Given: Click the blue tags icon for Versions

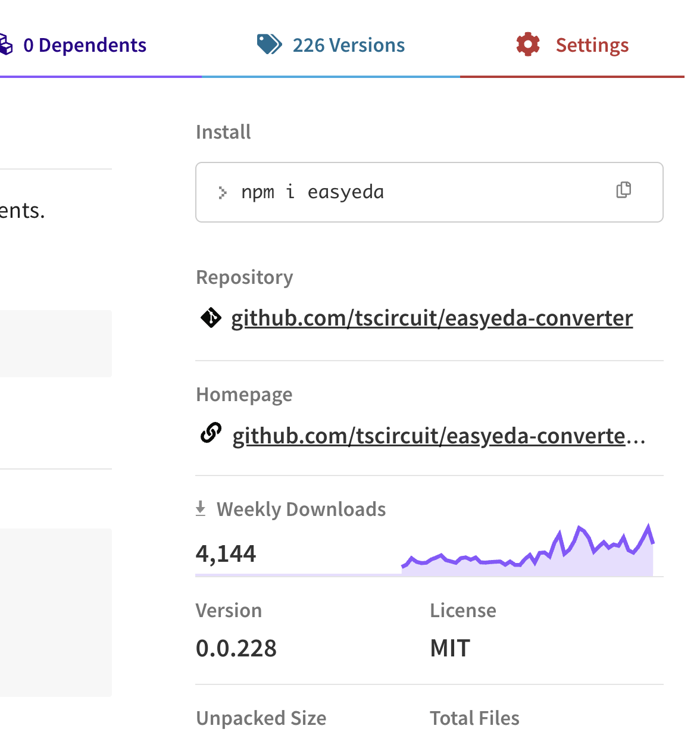Looking at the screenshot, I should pos(269,45).
